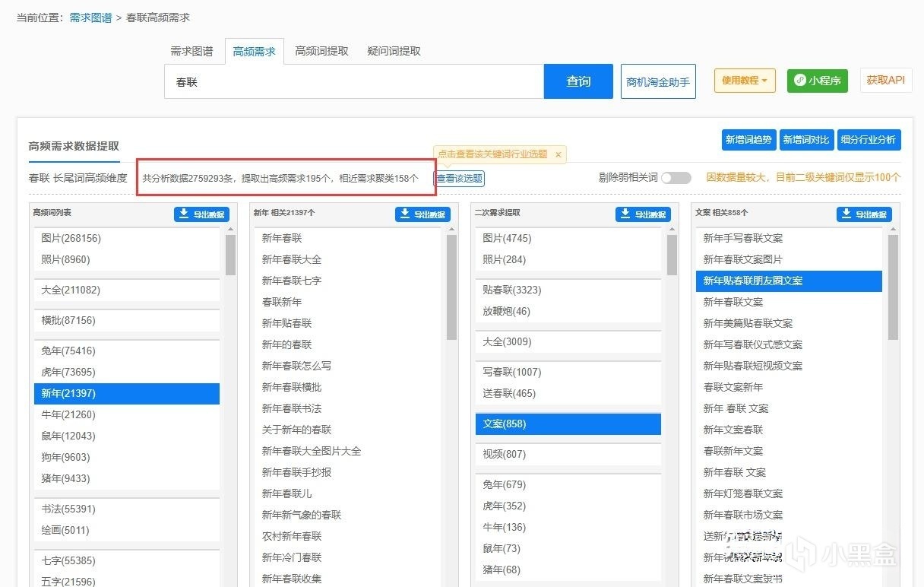Click the 高频词列表 panel scrollbar thumb
Viewport: 924px width, 587px height.
pyautogui.click(x=230, y=255)
